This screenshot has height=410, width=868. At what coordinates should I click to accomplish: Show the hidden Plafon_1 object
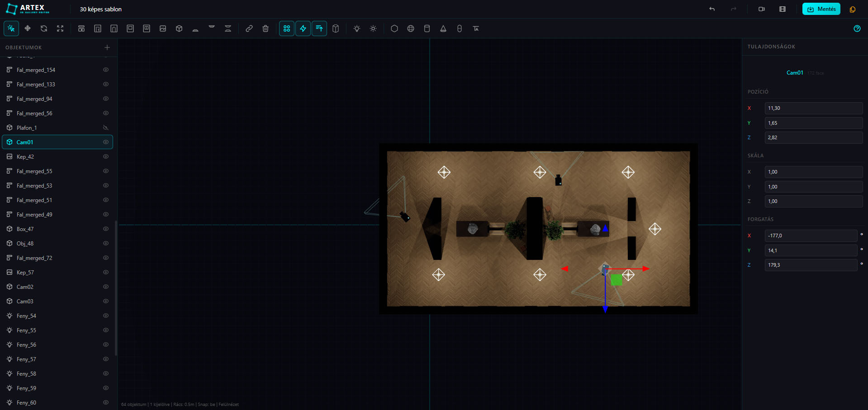tap(106, 127)
